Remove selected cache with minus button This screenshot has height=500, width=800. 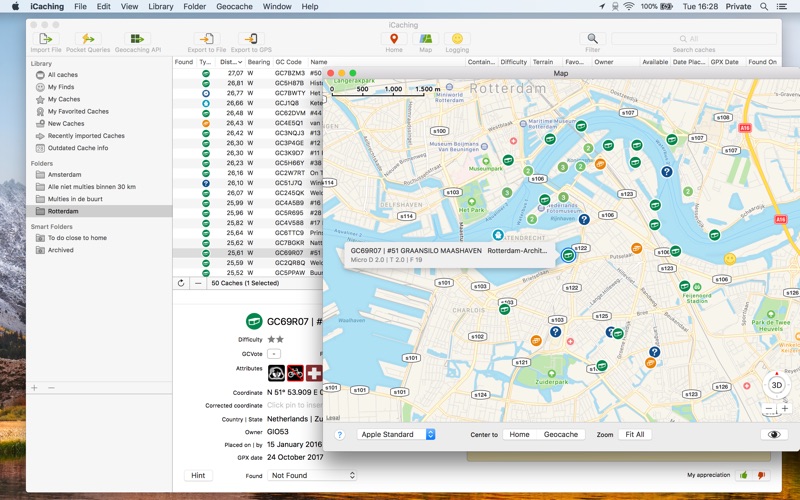pos(198,283)
